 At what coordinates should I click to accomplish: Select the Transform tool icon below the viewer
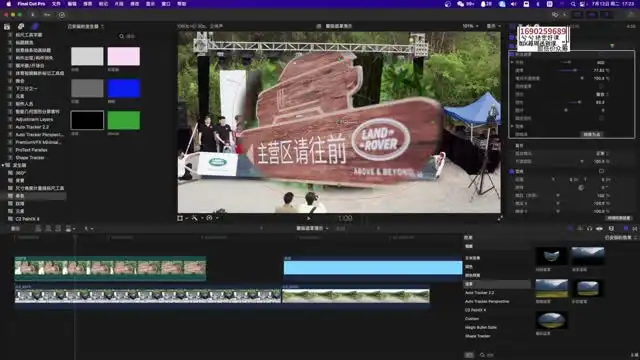tap(180, 218)
